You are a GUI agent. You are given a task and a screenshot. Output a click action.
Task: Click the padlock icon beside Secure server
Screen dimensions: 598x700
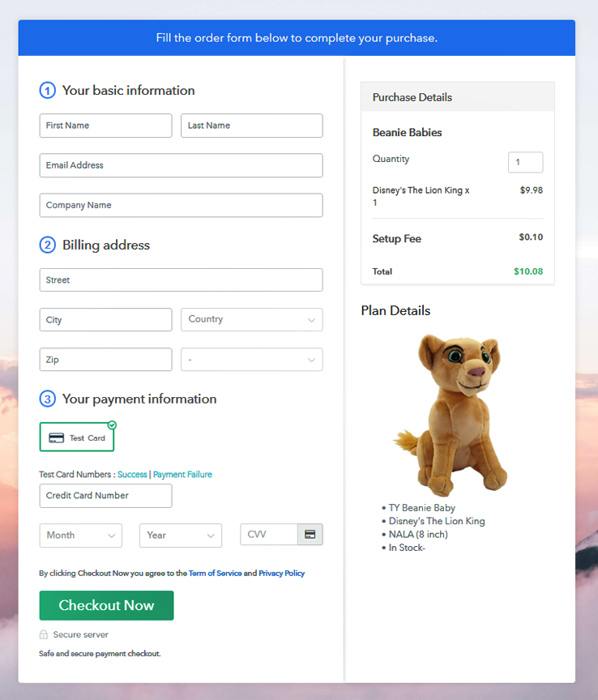(x=43, y=634)
